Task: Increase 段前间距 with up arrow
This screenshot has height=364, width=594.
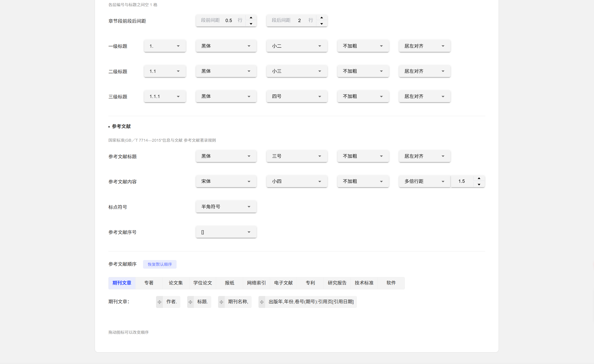Action: click(251, 18)
